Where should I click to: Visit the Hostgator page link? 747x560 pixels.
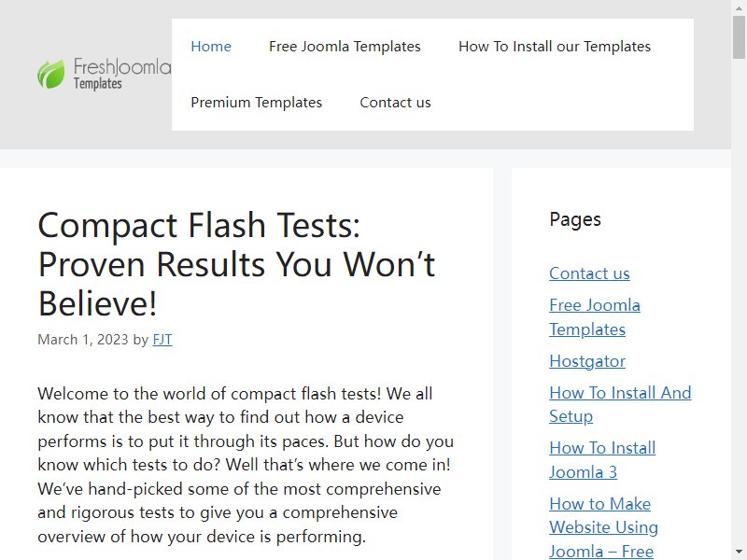pos(587,361)
